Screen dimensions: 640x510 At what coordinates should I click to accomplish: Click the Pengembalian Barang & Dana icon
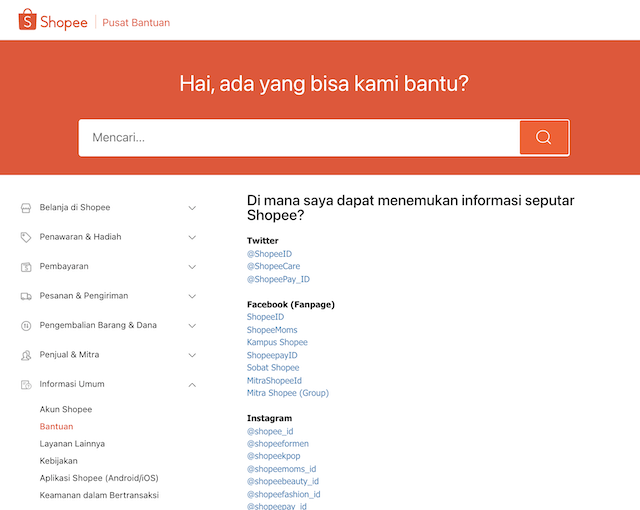pos(26,326)
